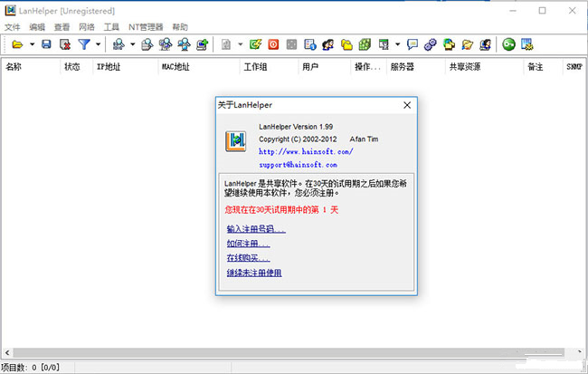Screen dimensions: 588x374
Task: Click the shared open folder icon
Action: [x=468, y=44]
